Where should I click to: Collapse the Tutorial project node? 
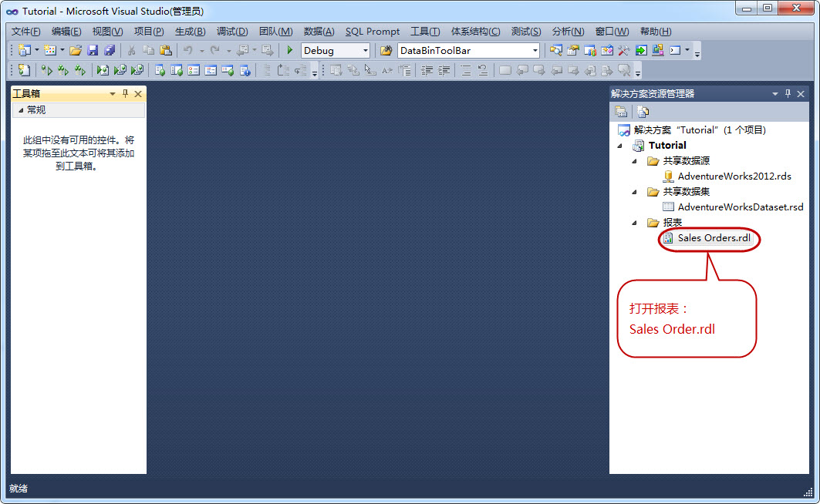pos(620,146)
